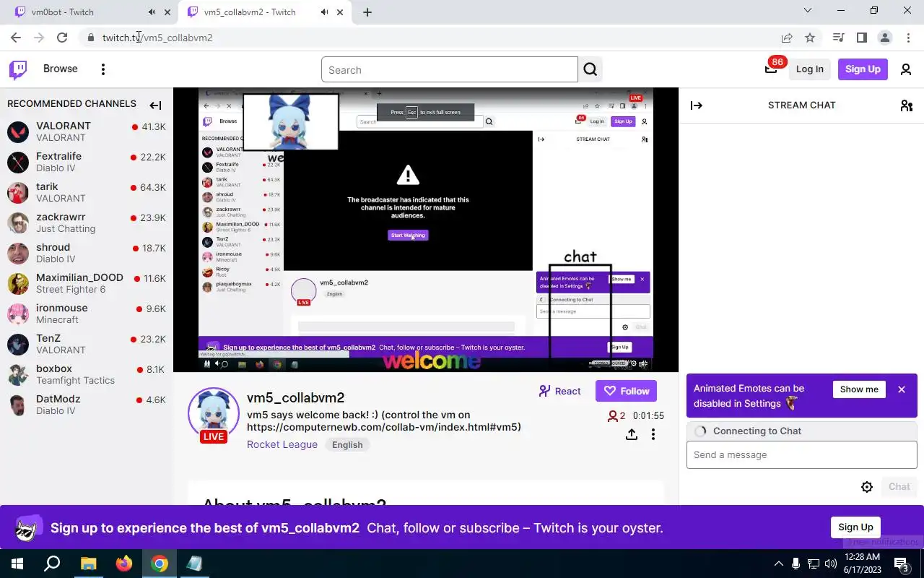Open TenZ VALORANT channel
The width and height of the screenshot is (924, 578).
click(87, 344)
